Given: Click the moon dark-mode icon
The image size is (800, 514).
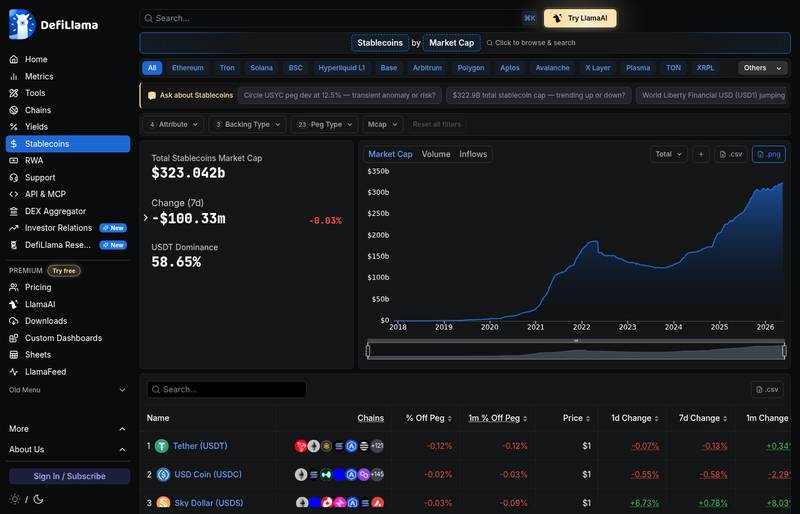Looking at the screenshot, I should pos(38,499).
